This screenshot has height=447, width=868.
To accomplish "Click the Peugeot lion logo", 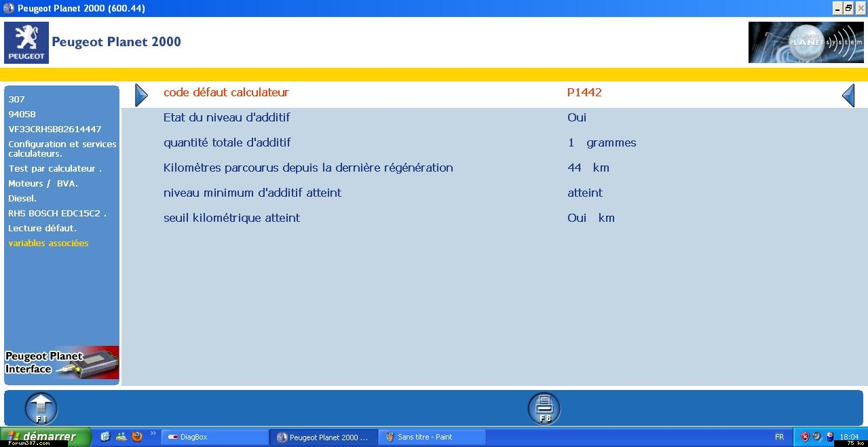I will tap(26, 43).
